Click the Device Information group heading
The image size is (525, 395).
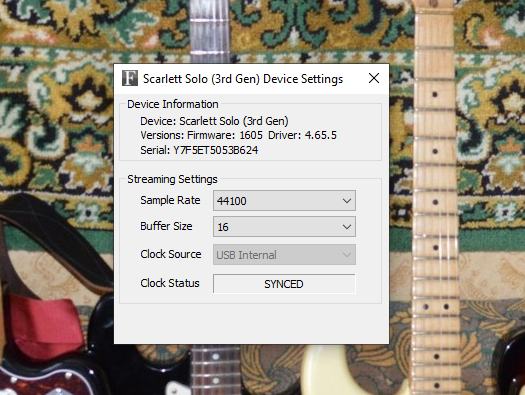pyautogui.click(x=173, y=104)
